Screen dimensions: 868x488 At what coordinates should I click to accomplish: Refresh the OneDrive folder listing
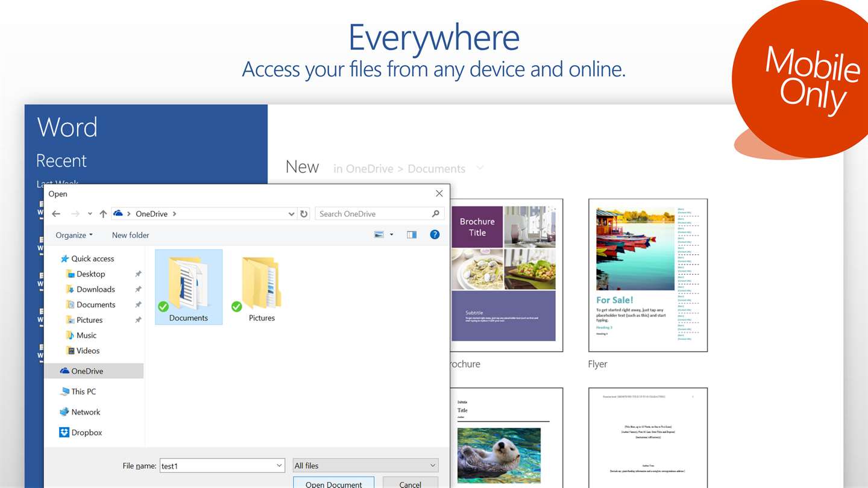[x=304, y=214]
